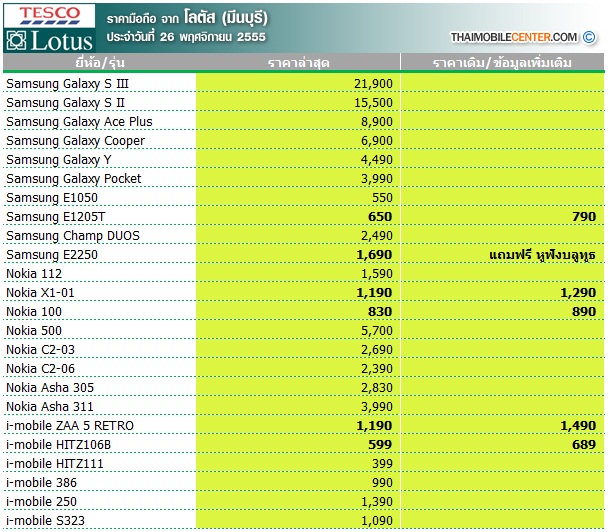
Task: Click Nokia C2-06 model name
Action: (40, 368)
